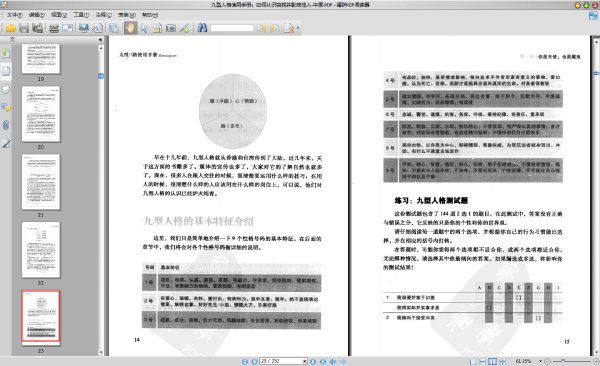Open the Forms menu (表单)
600x366 pixels.
(x=127, y=15)
